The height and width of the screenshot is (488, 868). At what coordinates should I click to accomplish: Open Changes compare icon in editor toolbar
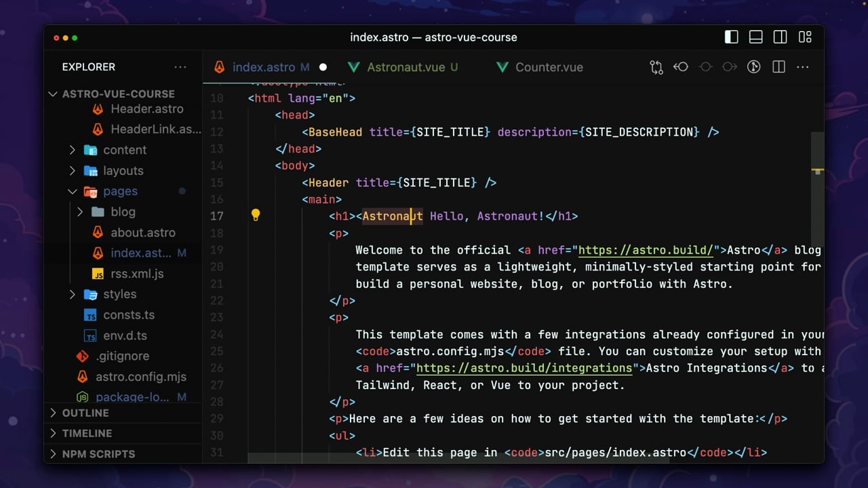coord(656,67)
